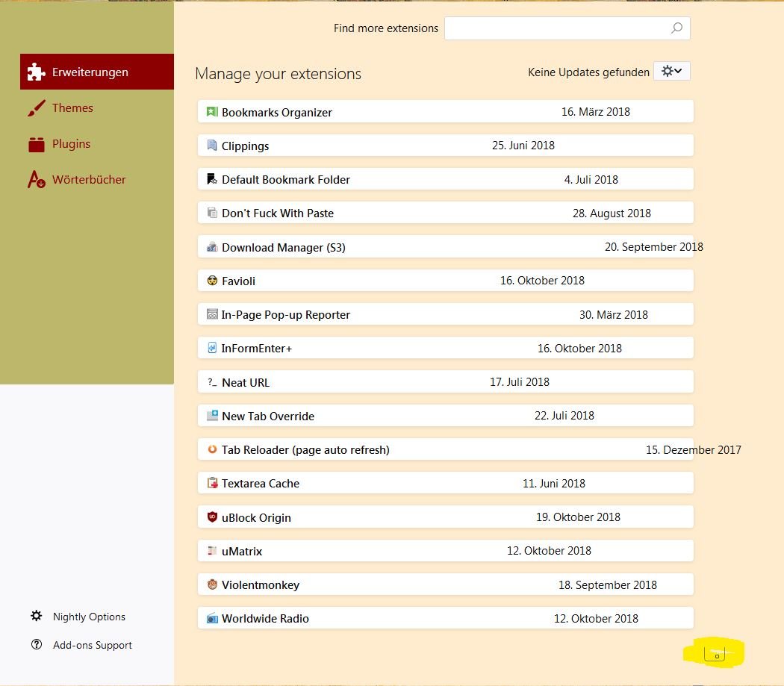The height and width of the screenshot is (686, 784).
Task: Click the date 11. Juni 2018
Action: tap(553, 484)
